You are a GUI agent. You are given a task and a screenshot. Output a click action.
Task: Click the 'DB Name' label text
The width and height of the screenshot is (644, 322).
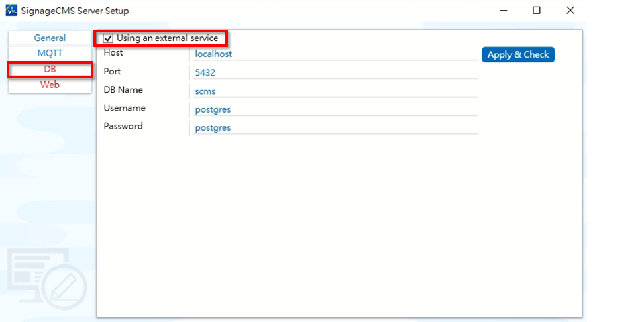[123, 89]
